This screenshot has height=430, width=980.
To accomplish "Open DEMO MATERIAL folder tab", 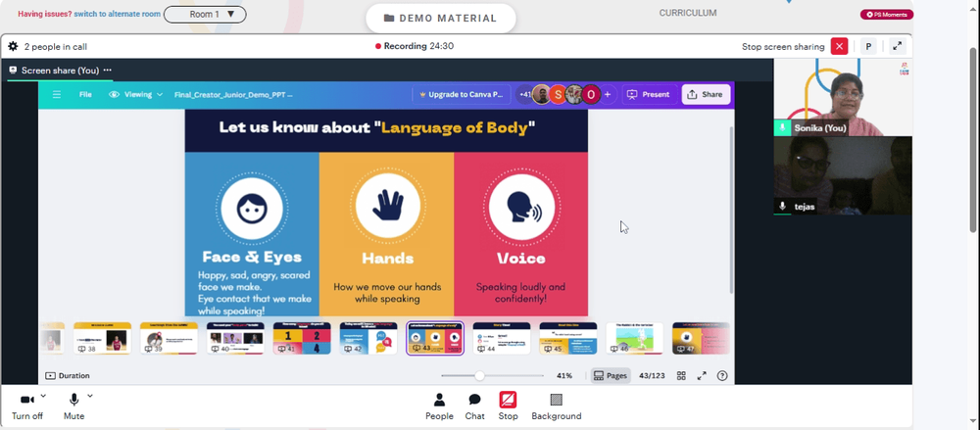I will pyautogui.click(x=441, y=19).
